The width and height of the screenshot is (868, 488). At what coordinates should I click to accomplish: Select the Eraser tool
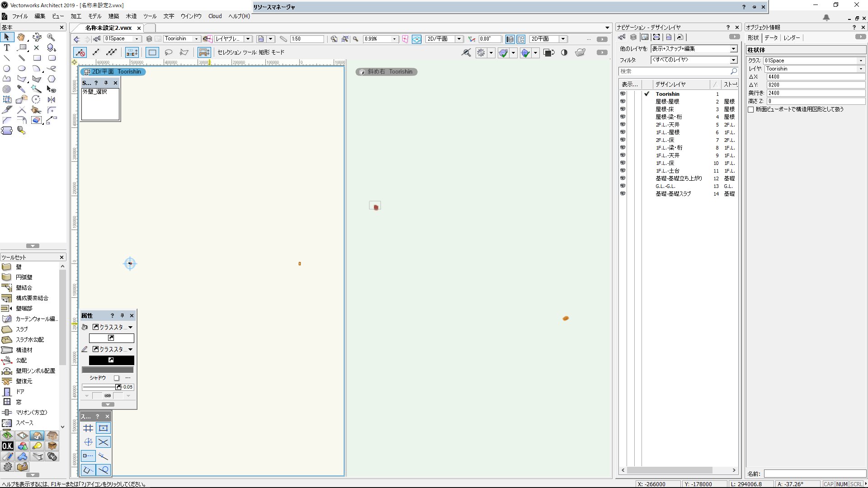pos(37,120)
